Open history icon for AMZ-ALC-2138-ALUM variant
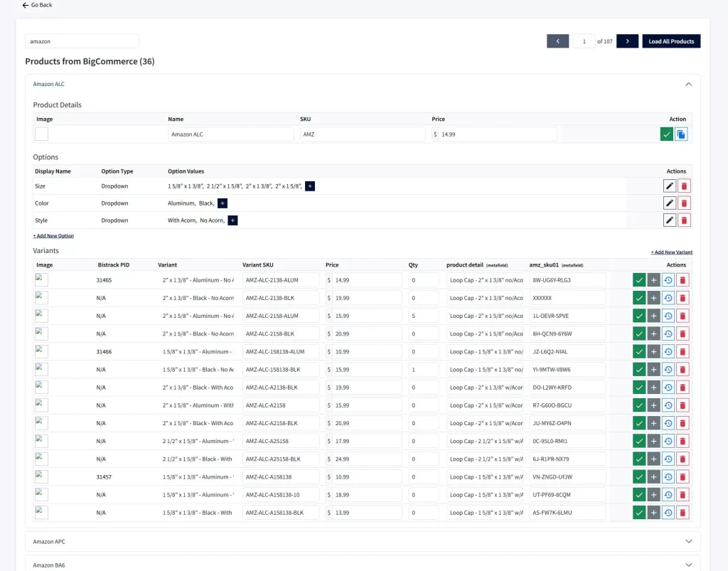 (x=668, y=280)
